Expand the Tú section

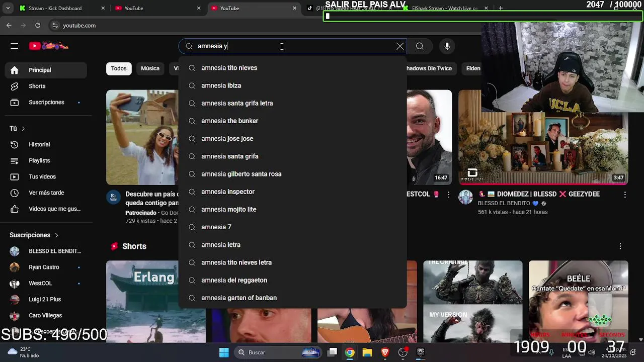17,128
